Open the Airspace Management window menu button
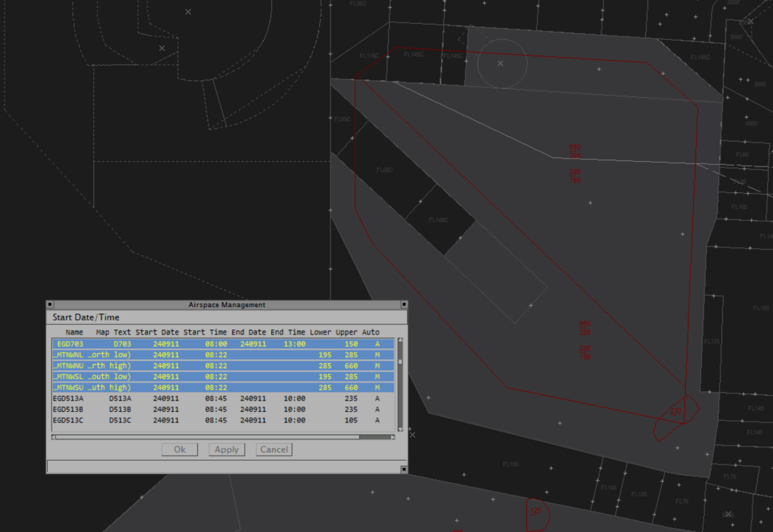The width and height of the screenshot is (773, 532). [x=50, y=305]
